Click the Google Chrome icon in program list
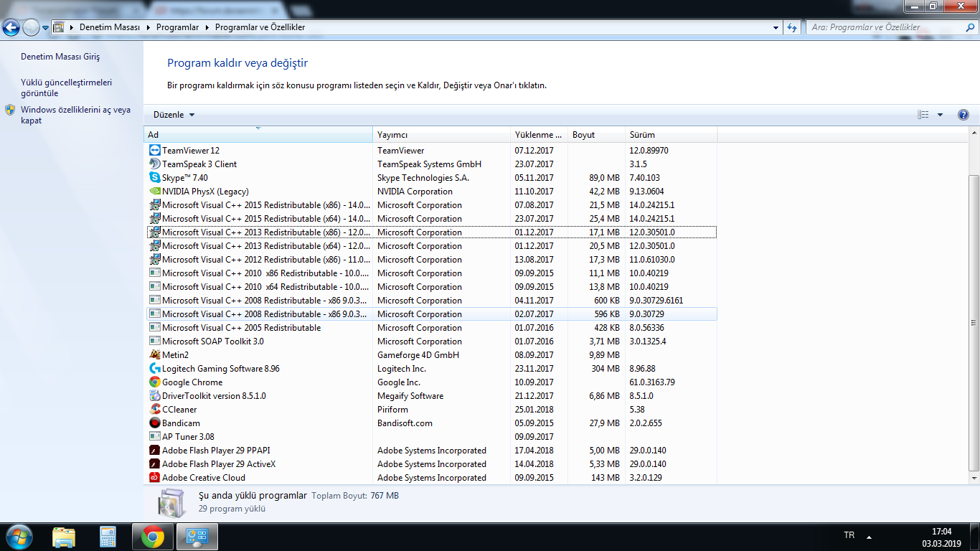 pyautogui.click(x=154, y=382)
